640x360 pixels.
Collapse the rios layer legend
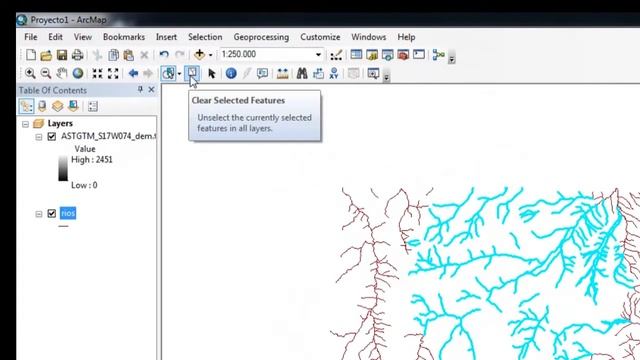click(x=38, y=214)
